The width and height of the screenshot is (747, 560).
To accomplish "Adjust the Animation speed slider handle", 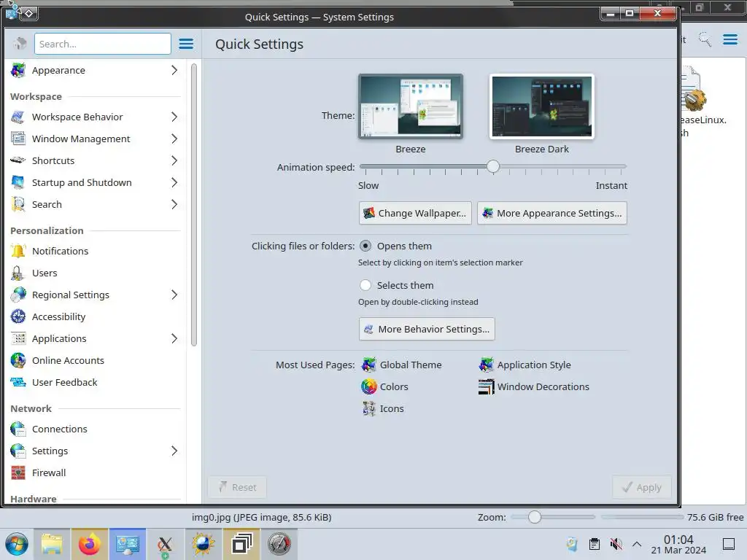I will pos(493,166).
